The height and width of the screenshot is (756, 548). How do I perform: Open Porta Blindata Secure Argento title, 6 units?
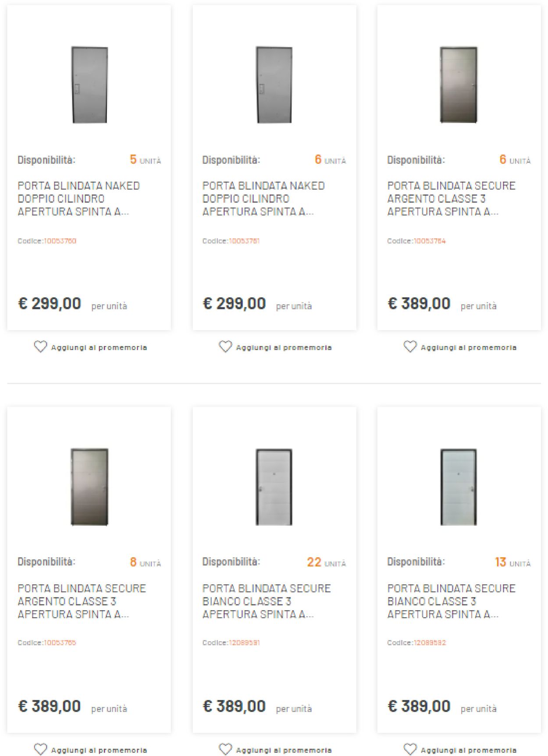(x=451, y=198)
